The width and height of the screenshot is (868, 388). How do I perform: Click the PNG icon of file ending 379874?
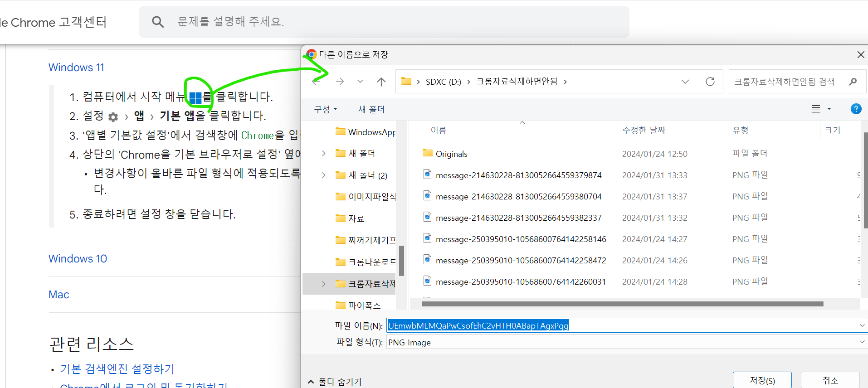(x=427, y=174)
